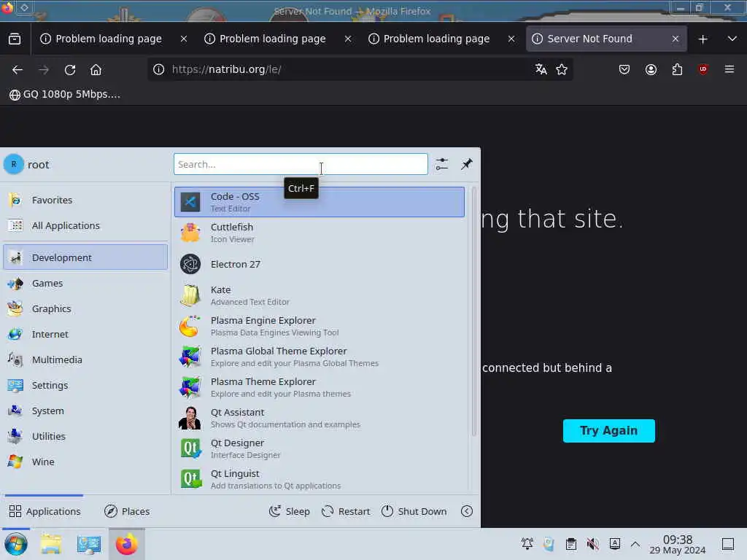Pin the application launcher open
Screen dimensions: 747x560
[x=466, y=164]
